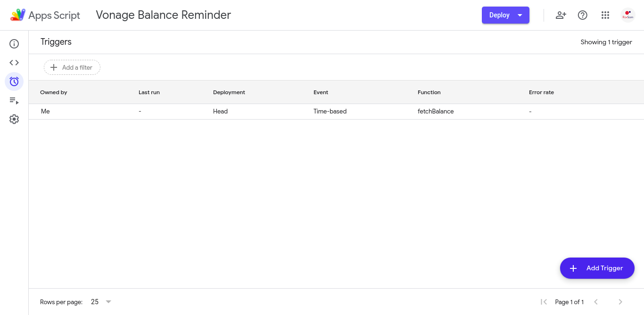Open the Deploy dropdown button
Screen dimensions: 644x315
(505, 15)
